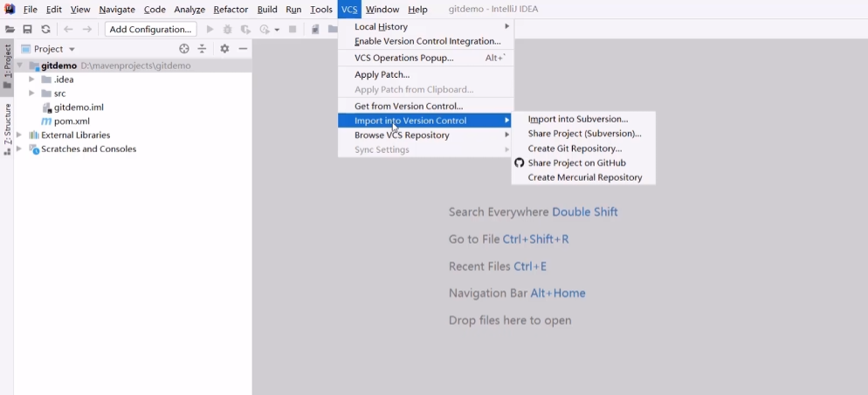Click the Maven icon of pom.xml
Image resolution: width=868 pixels, height=395 pixels.
pos(46,121)
